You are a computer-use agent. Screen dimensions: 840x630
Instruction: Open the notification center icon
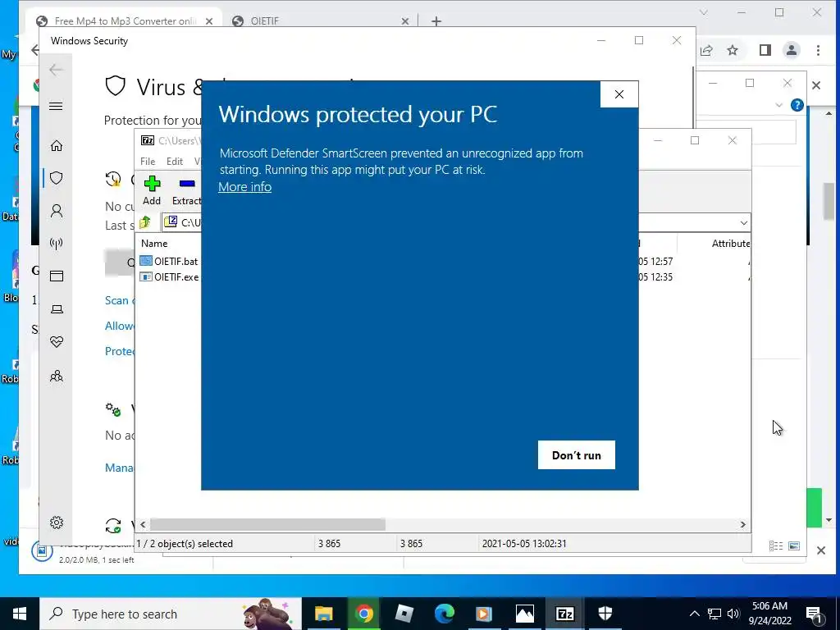(813, 614)
